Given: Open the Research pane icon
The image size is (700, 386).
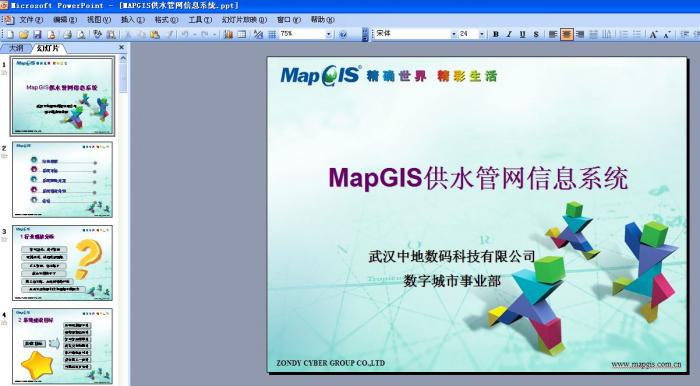Looking at the screenshot, I should coord(111,34).
